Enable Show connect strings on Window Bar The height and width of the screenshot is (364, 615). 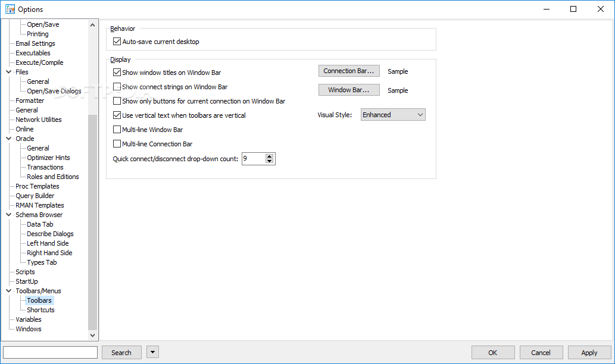pyautogui.click(x=117, y=87)
